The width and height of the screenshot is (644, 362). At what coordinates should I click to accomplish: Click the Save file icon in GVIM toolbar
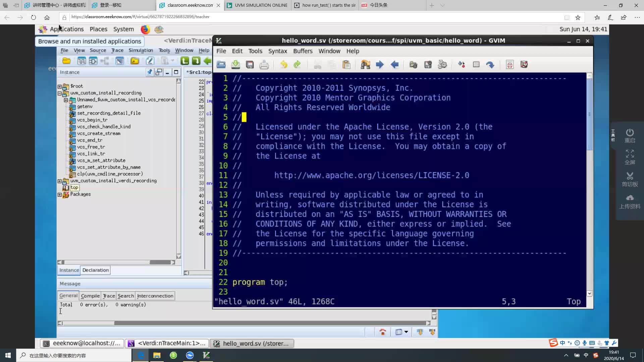tap(250, 65)
